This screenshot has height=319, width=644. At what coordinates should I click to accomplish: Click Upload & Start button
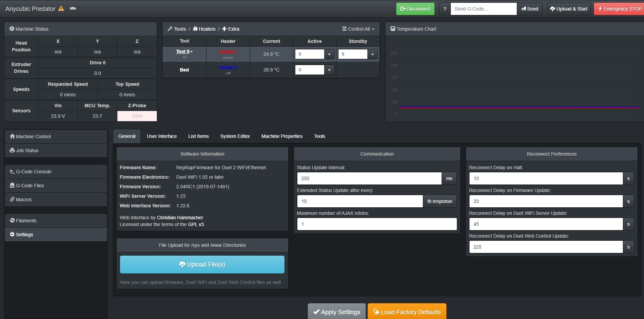569,9
